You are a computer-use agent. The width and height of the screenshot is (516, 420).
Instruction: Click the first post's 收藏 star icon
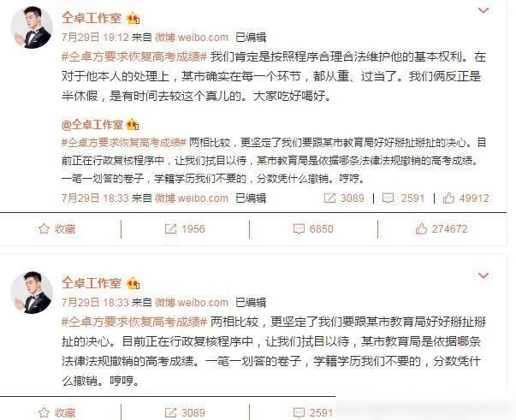(x=44, y=229)
